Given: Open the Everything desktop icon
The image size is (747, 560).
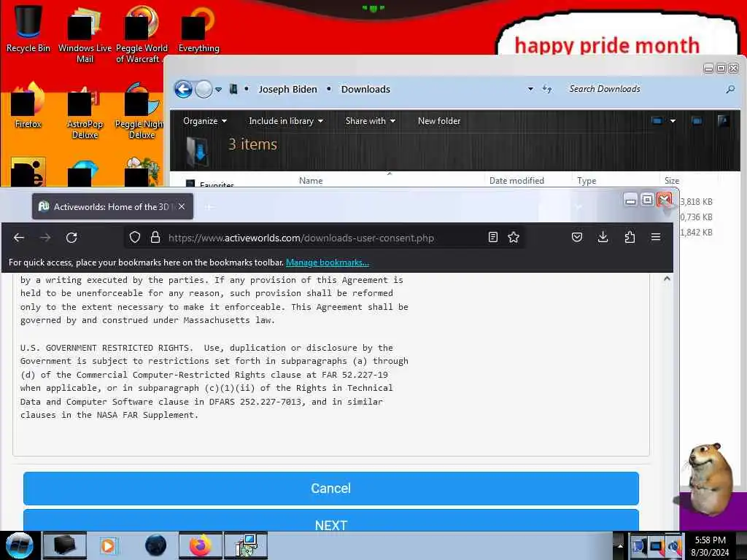Looking at the screenshot, I should coord(198,28).
